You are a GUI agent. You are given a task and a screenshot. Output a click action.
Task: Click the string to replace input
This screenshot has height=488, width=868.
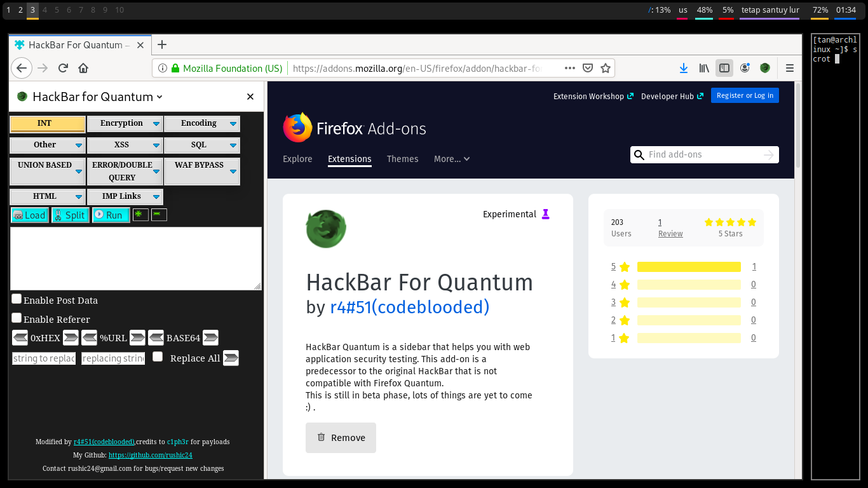point(44,358)
